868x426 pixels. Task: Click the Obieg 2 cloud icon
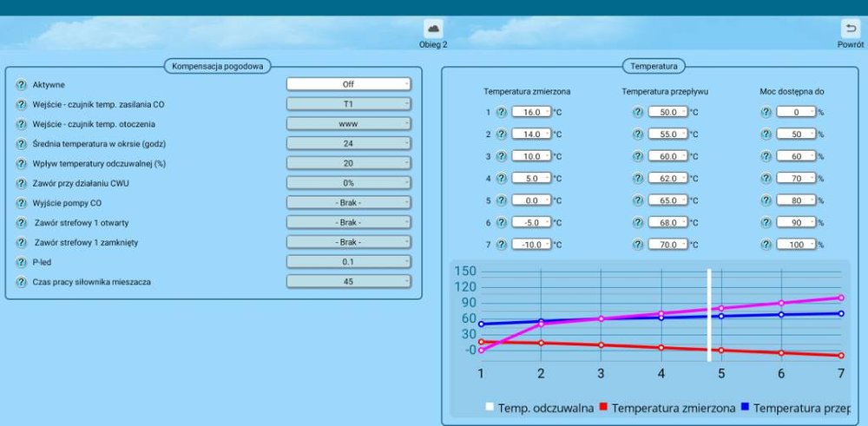coord(433,29)
